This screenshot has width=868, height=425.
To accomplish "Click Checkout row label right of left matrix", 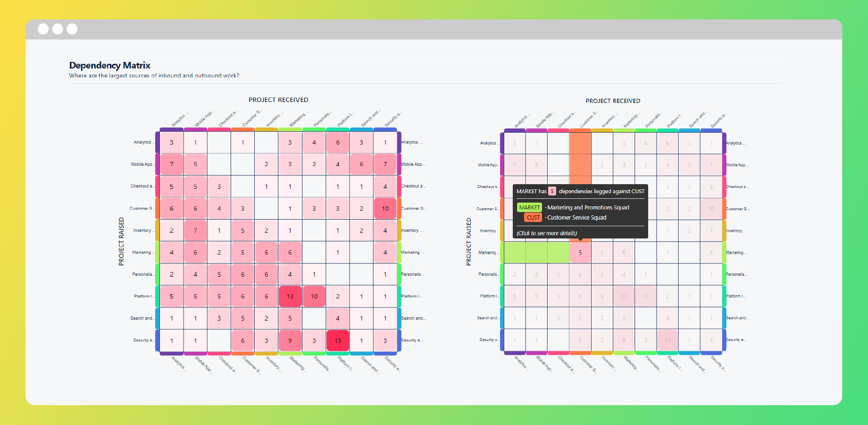I will (x=413, y=187).
